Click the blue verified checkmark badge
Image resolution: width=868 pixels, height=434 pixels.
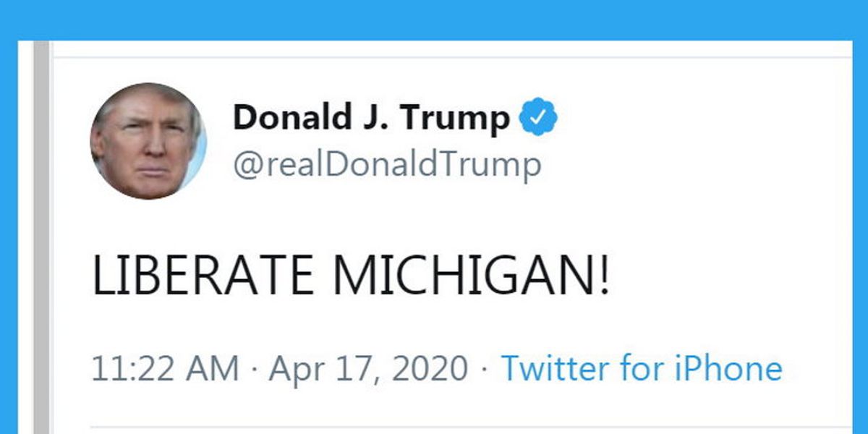[x=539, y=119]
